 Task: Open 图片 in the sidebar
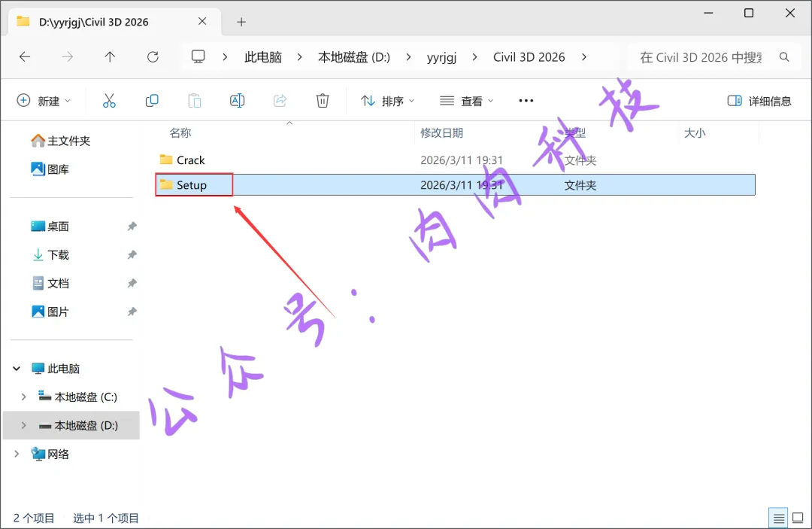coord(50,312)
